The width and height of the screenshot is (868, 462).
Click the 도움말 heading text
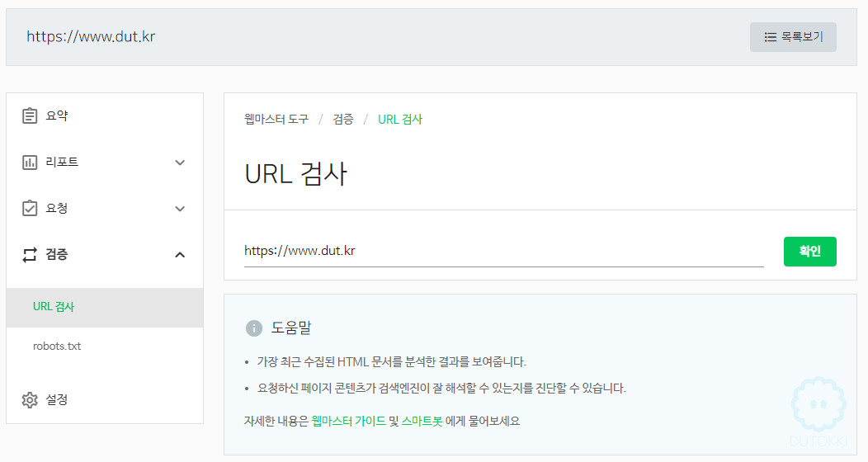pos(291,328)
